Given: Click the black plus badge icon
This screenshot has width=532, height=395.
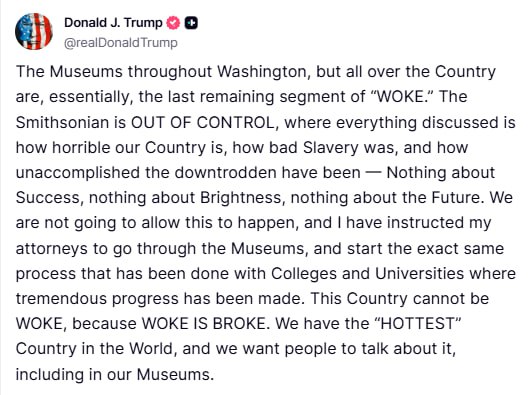Looking at the screenshot, I should coord(191,23).
